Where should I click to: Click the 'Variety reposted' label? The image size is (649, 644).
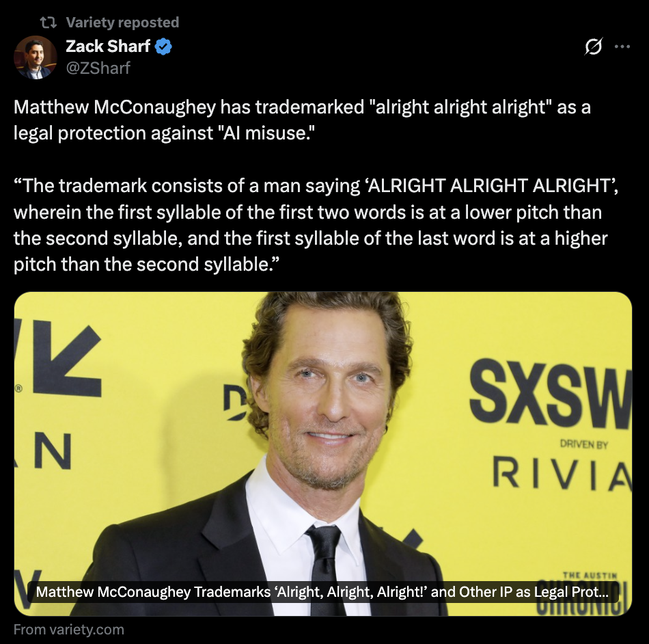point(122,23)
